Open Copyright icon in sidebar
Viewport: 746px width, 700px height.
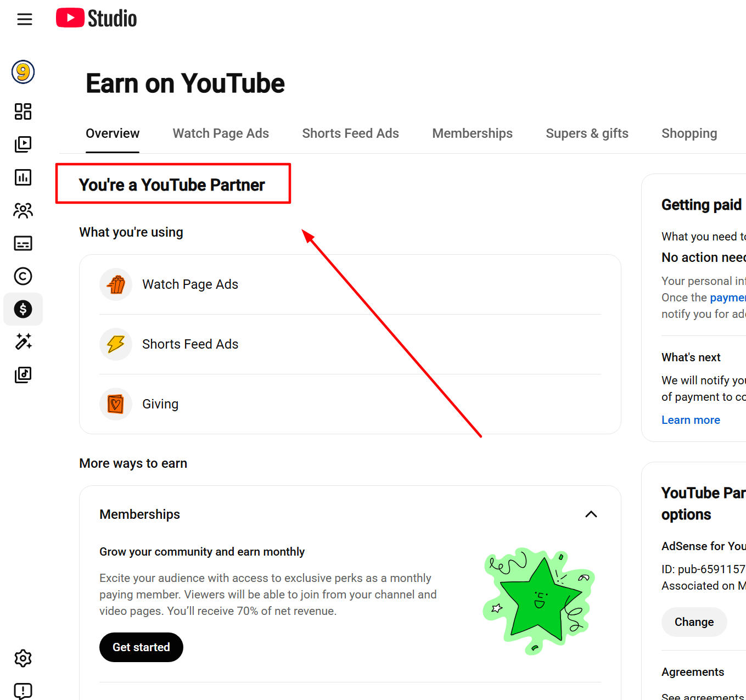click(x=23, y=276)
